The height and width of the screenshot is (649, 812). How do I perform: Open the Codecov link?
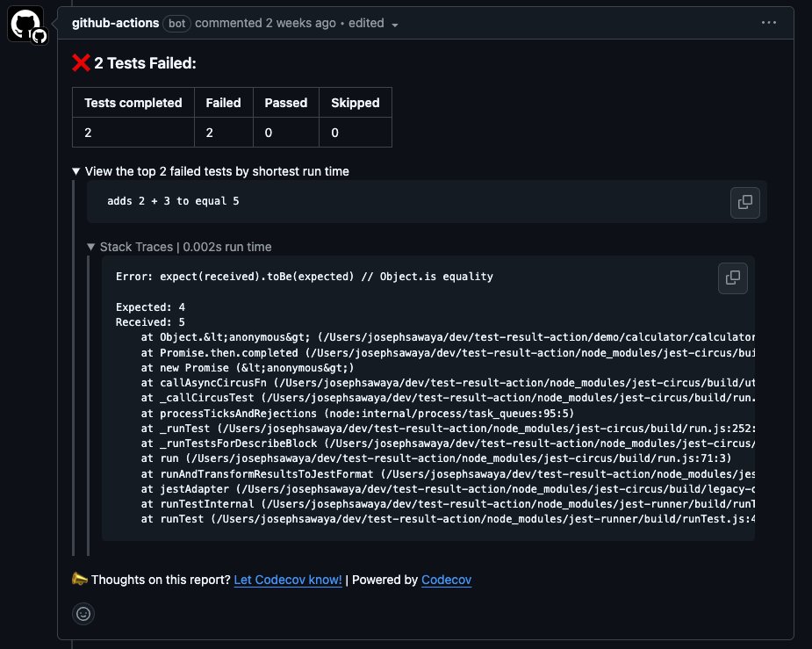pos(447,580)
